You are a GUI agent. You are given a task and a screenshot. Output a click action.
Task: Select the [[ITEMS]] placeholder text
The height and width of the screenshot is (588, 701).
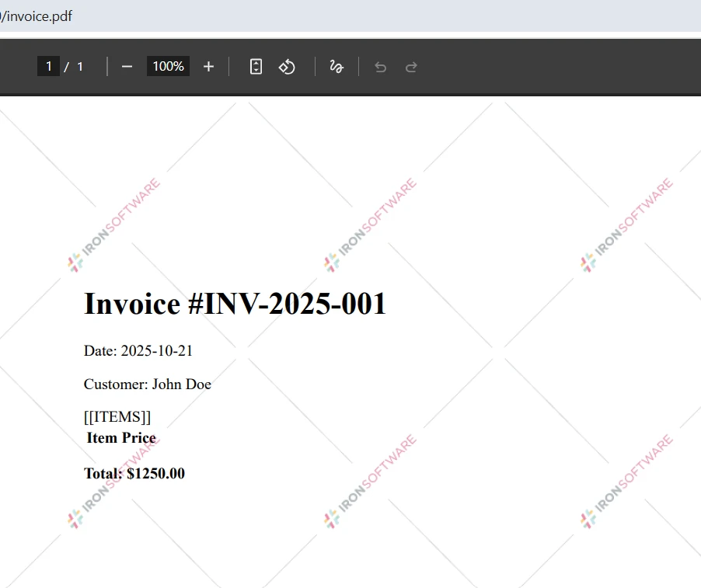117,416
